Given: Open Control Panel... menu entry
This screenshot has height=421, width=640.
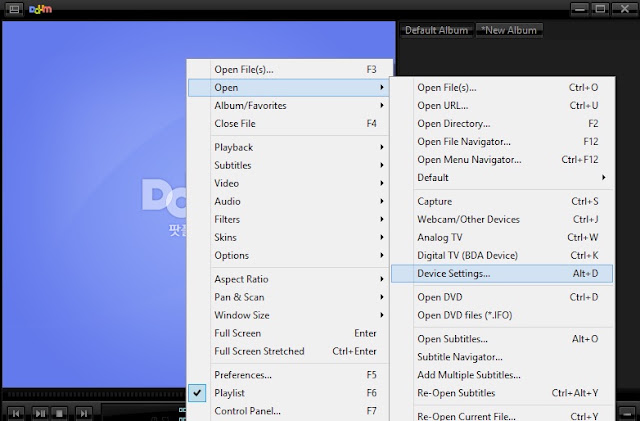Looking at the screenshot, I should [289, 411].
